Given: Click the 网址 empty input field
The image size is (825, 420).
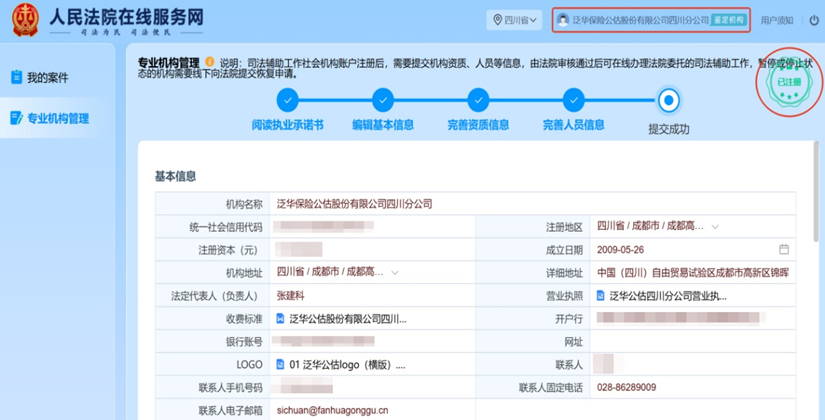Looking at the screenshot, I should (x=692, y=342).
